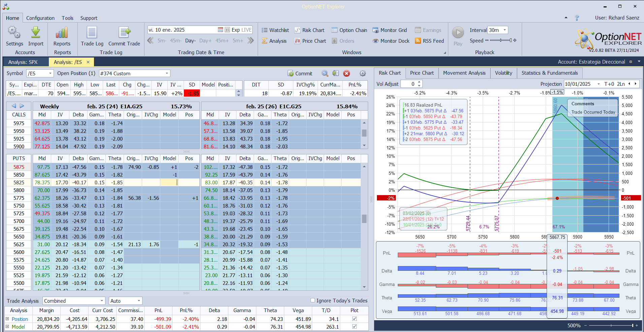Switch to the Volatility tab
Image resolution: width=644 pixels, height=332 pixels.
point(503,73)
